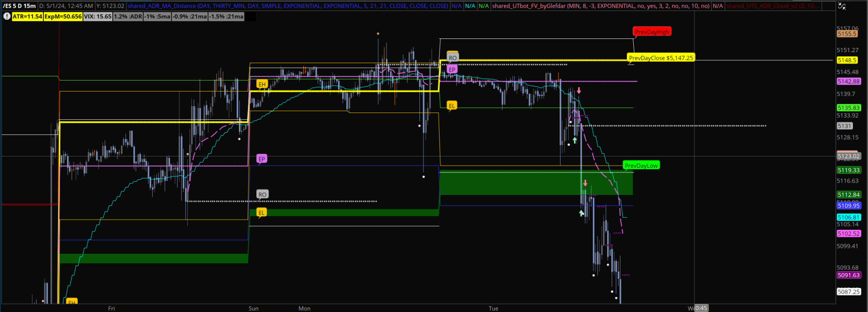Open the /ES 5 D 15m symbol header
Viewport: 868px width, 312px height.
20,6
